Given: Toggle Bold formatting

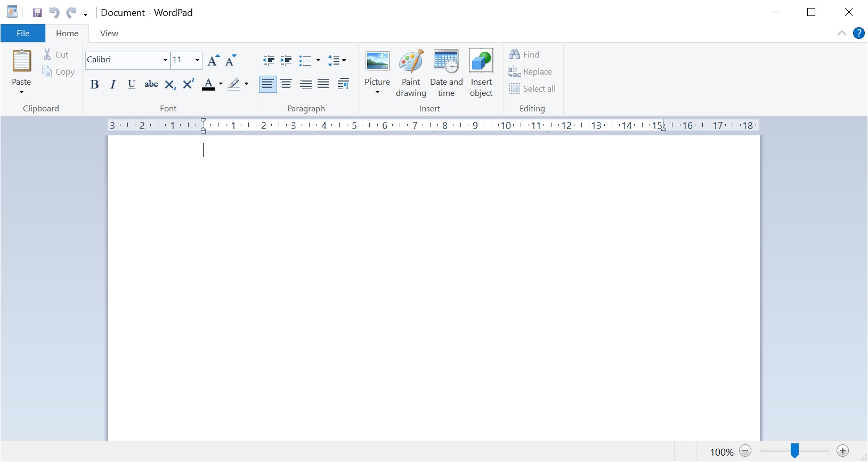Looking at the screenshot, I should [x=95, y=84].
